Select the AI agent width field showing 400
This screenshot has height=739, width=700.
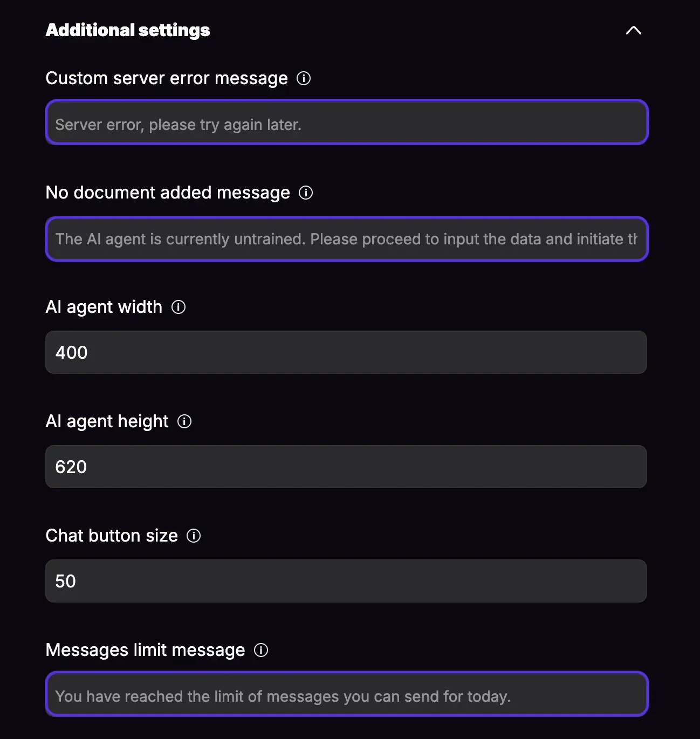(346, 352)
